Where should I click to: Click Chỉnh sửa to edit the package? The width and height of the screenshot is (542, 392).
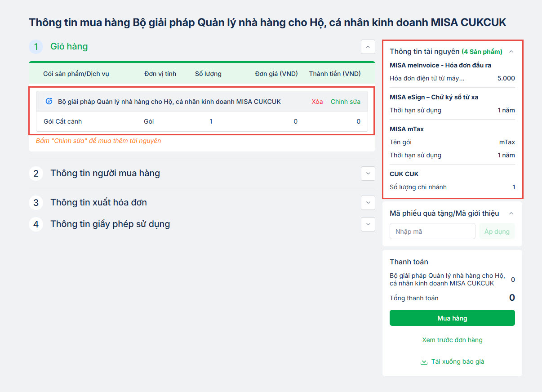[345, 102]
